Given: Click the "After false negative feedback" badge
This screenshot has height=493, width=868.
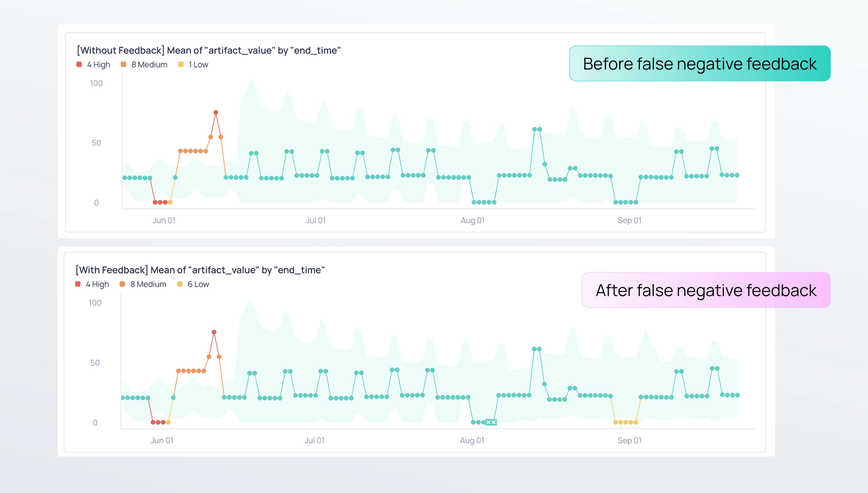Looking at the screenshot, I should tap(706, 290).
